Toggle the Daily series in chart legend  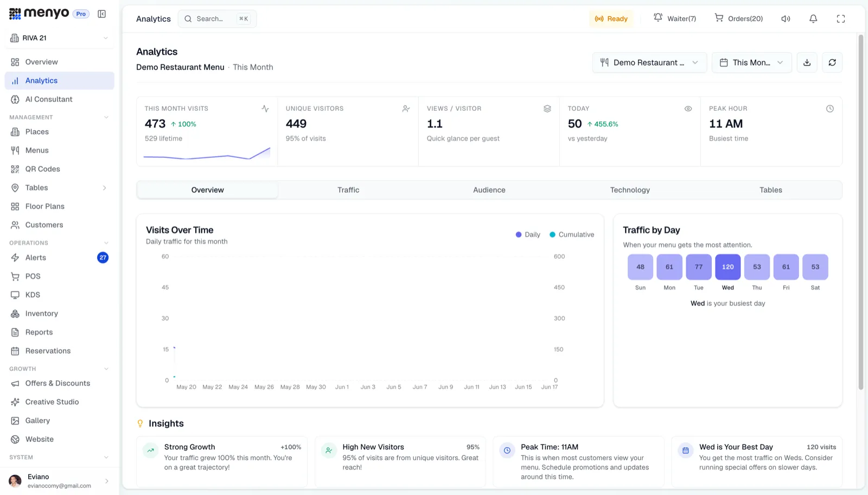click(528, 234)
